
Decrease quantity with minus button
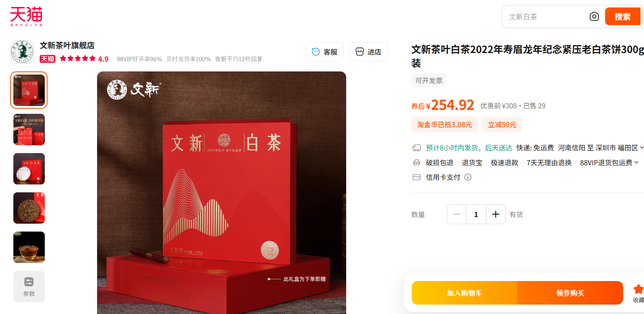pos(457,214)
